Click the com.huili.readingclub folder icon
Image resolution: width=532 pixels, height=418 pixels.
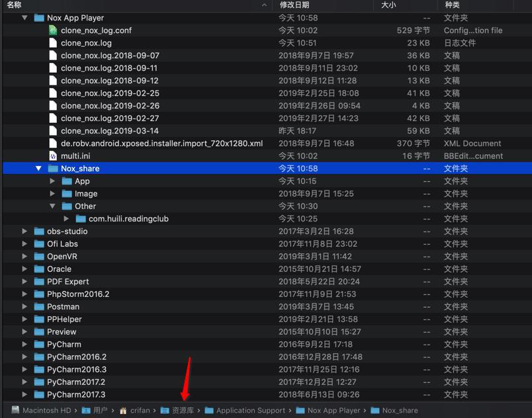click(81, 219)
